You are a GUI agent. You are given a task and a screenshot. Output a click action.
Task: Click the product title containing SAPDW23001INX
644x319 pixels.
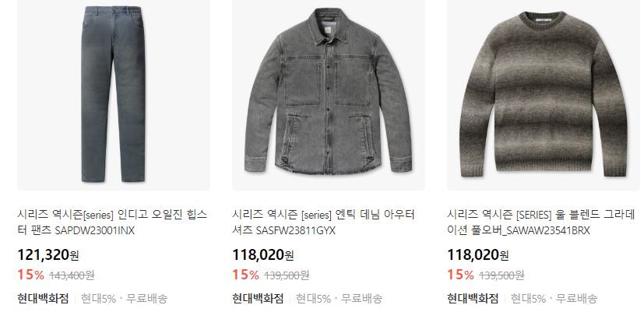(112, 223)
